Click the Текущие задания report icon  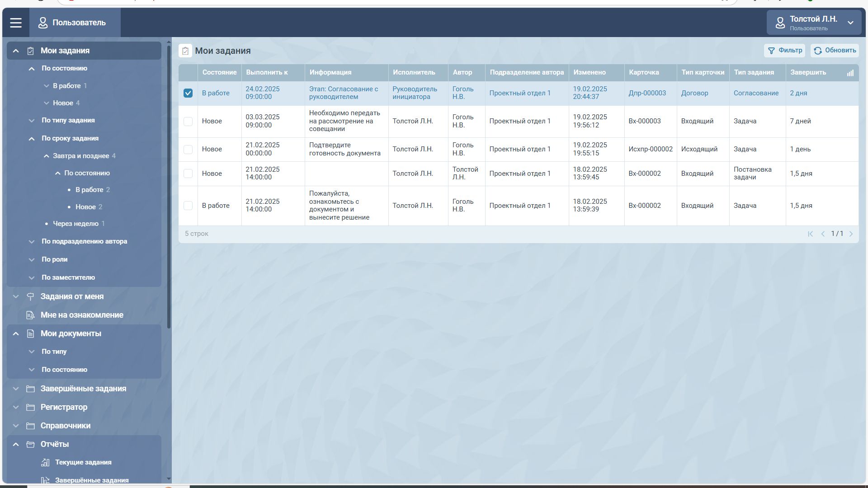pyautogui.click(x=45, y=462)
